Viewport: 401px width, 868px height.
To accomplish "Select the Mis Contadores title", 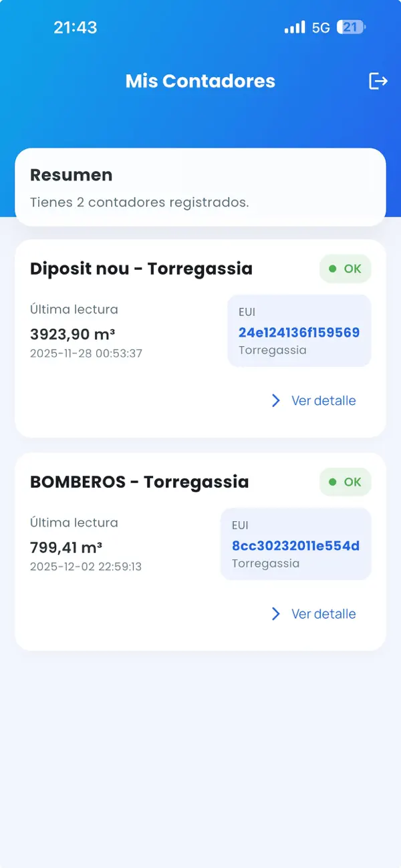I will (200, 81).
